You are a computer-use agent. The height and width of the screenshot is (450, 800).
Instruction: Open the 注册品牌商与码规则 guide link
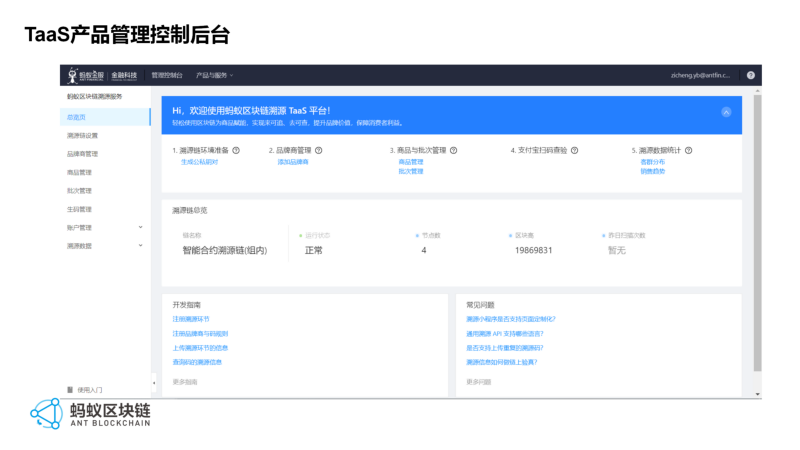pos(200,334)
